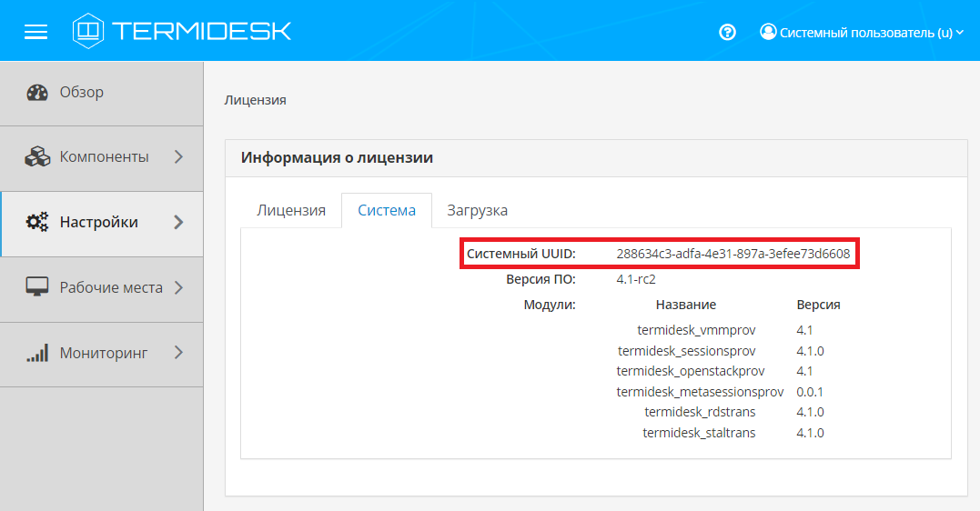
Task: Click the Termidesk logo icon
Action: coord(88,31)
